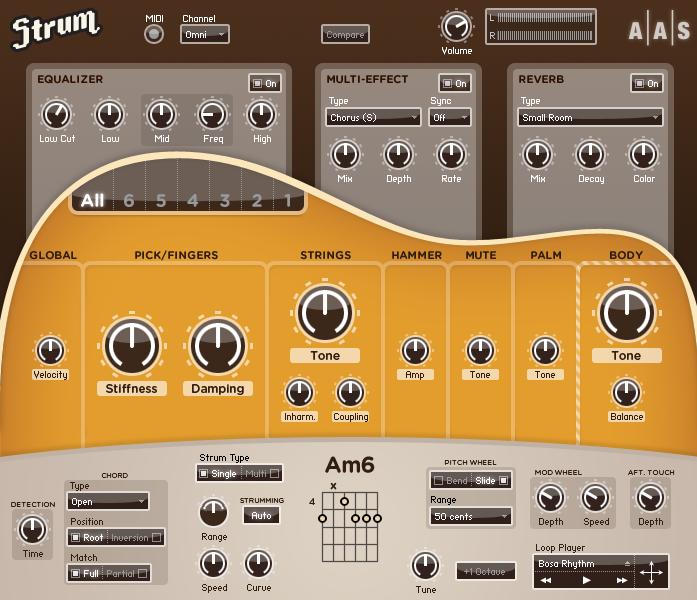Play the loop in Loop Player
Screen dimensions: 697x600
pos(586,580)
